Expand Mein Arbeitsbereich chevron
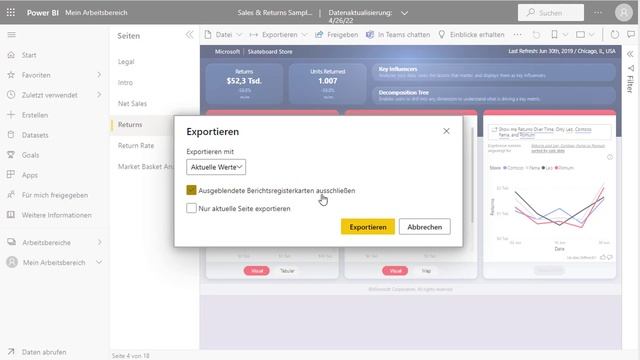This screenshot has width=640, height=360. click(99, 262)
